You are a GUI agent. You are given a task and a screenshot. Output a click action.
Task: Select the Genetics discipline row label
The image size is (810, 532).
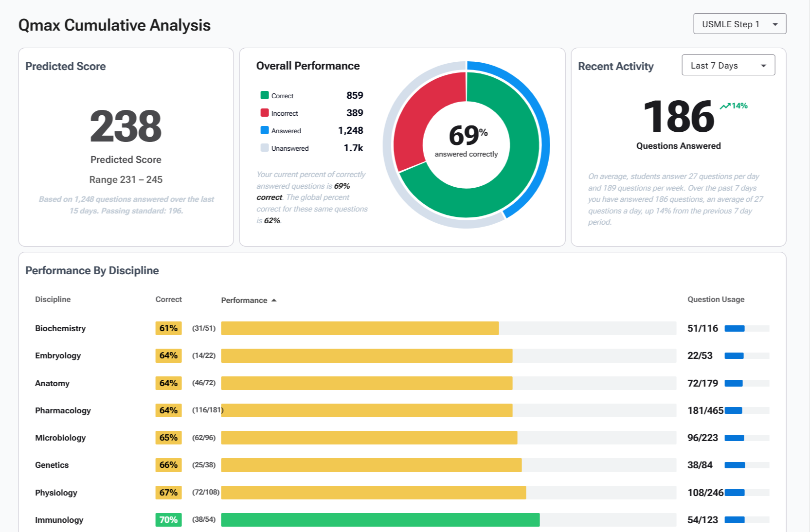pyautogui.click(x=52, y=465)
